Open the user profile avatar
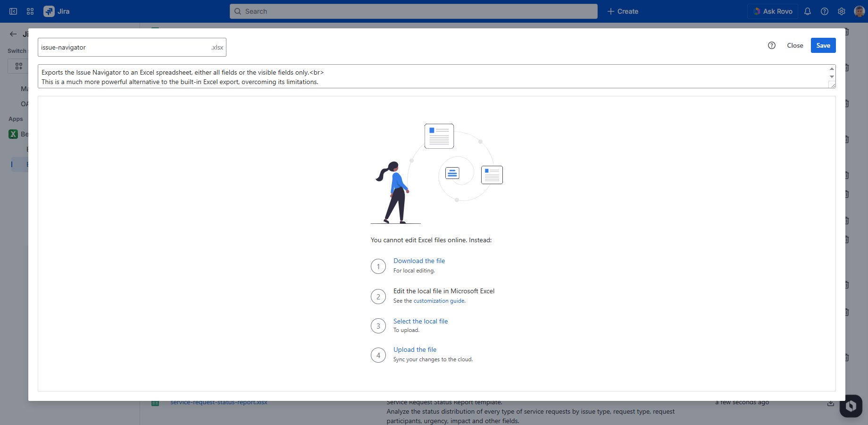Screen dimensions: 868x425 coord(859,11)
